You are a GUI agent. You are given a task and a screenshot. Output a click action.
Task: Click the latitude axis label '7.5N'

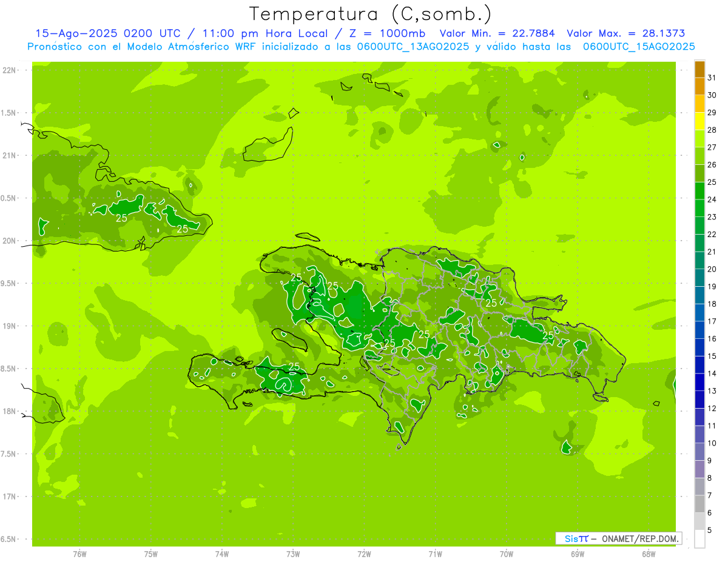[x=9, y=454]
